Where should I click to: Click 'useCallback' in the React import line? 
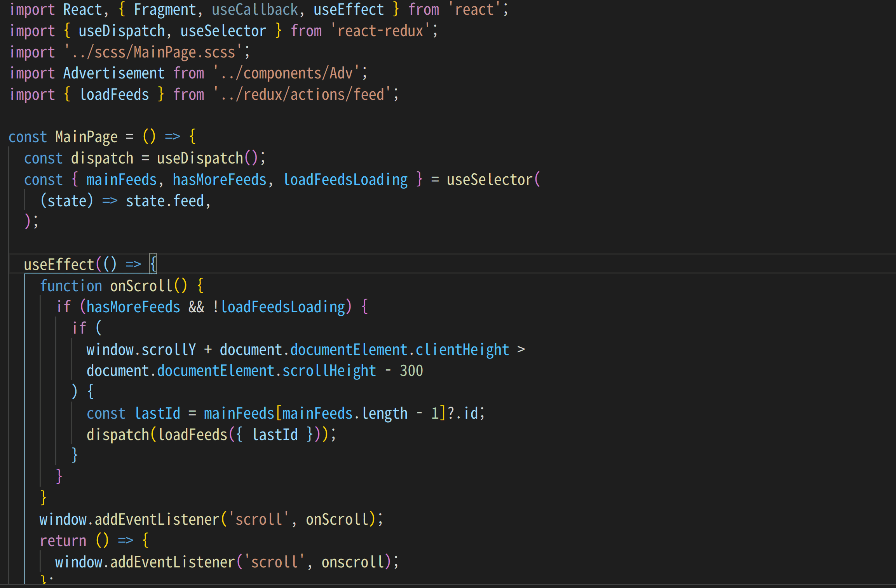pos(255,9)
